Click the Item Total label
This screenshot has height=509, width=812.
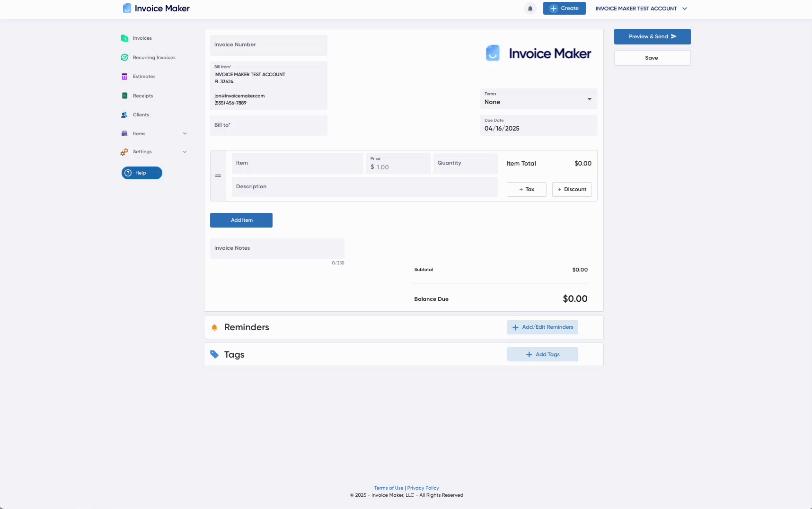pos(521,164)
